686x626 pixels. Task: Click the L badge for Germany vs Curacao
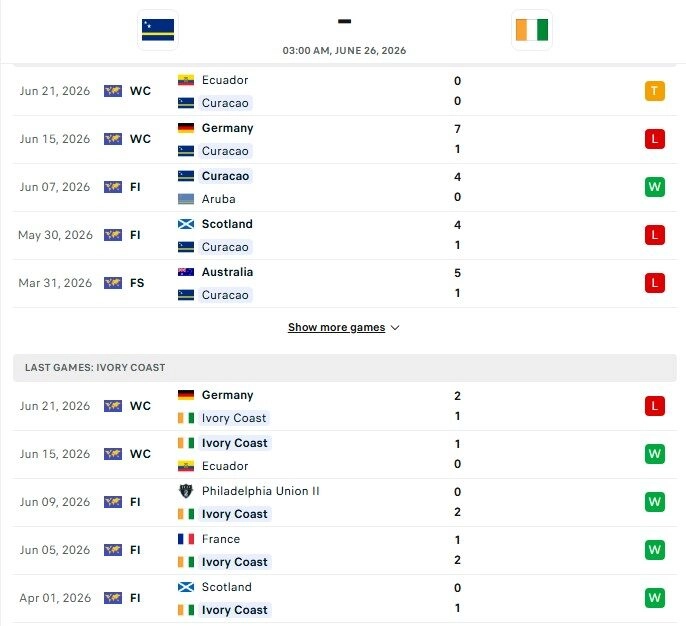[654, 139]
